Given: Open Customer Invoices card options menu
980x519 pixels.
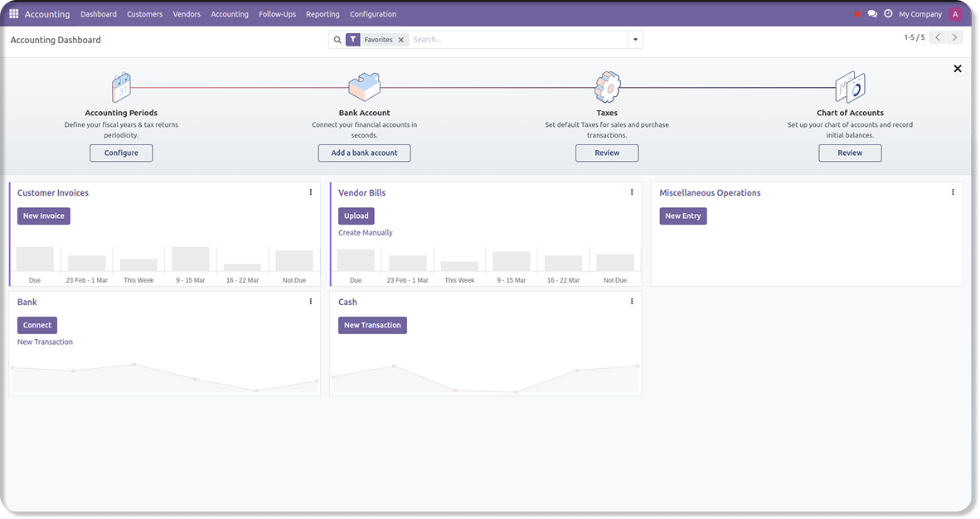Looking at the screenshot, I should pyautogui.click(x=311, y=192).
